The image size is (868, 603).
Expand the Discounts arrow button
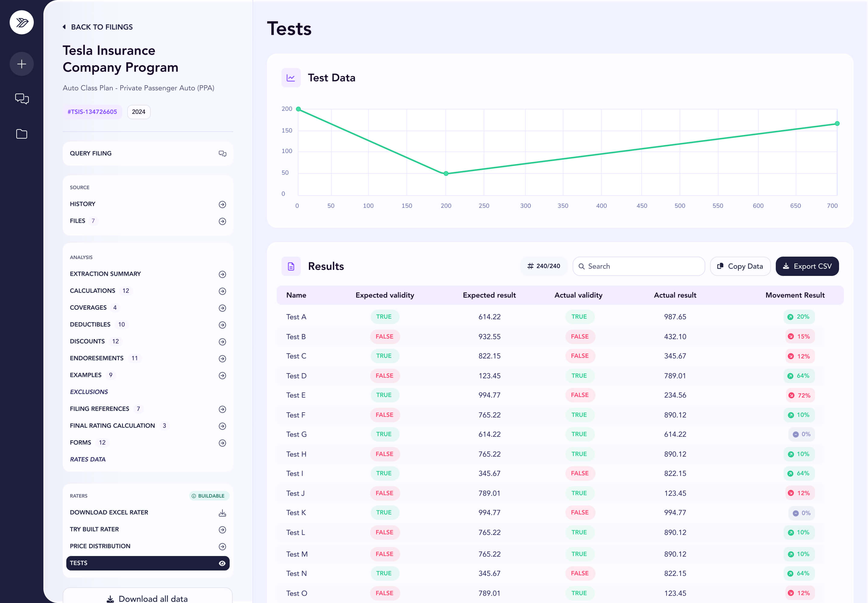pyautogui.click(x=222, y=342)
